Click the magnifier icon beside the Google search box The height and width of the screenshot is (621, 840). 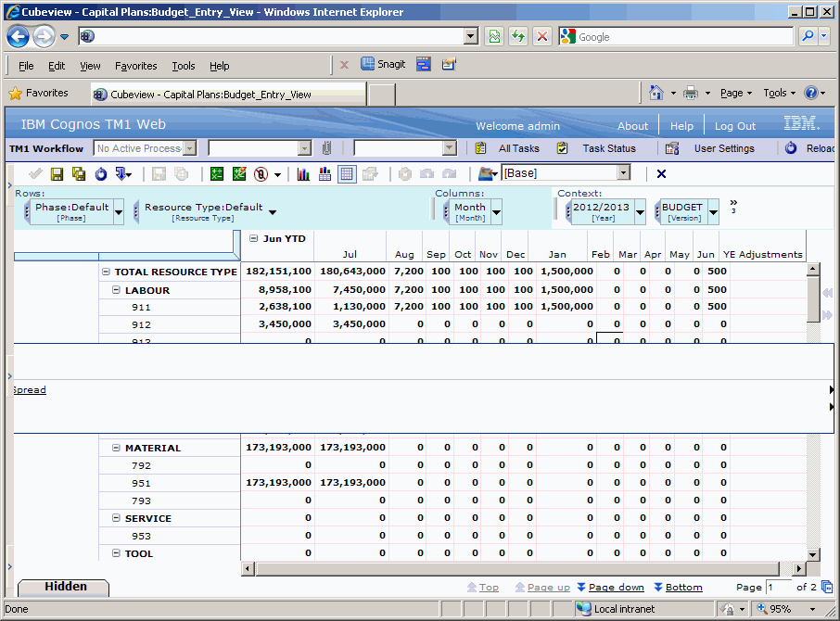[808, 36]
